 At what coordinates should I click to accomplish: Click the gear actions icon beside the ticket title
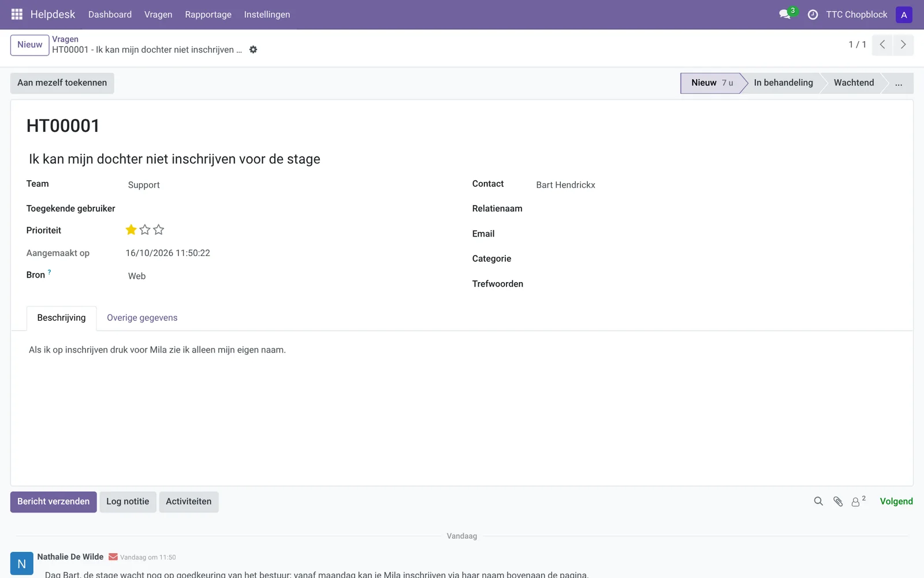[253, 50]
